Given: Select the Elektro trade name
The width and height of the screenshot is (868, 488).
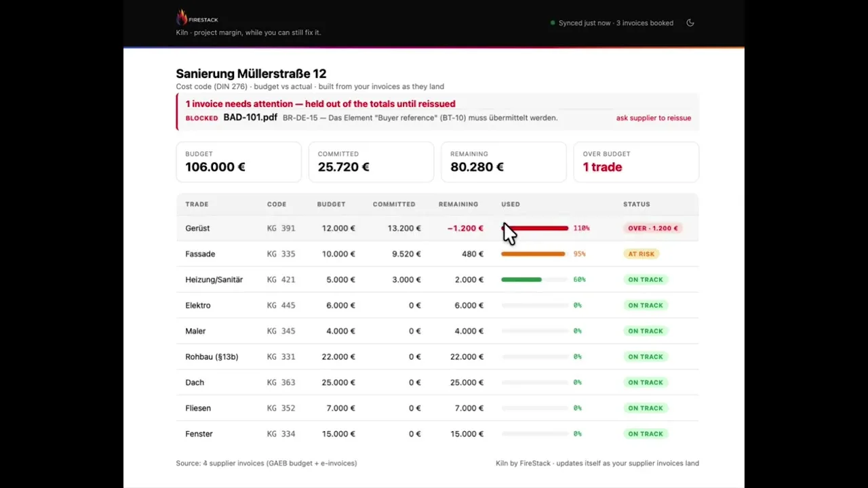Looking at the screenshot, I should pos(198,306).
